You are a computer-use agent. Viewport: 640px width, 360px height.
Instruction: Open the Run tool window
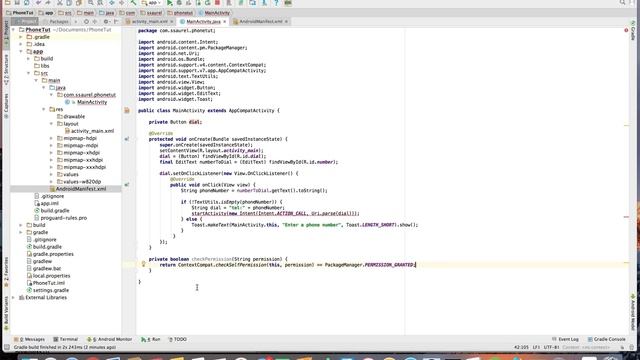(151, 339)
